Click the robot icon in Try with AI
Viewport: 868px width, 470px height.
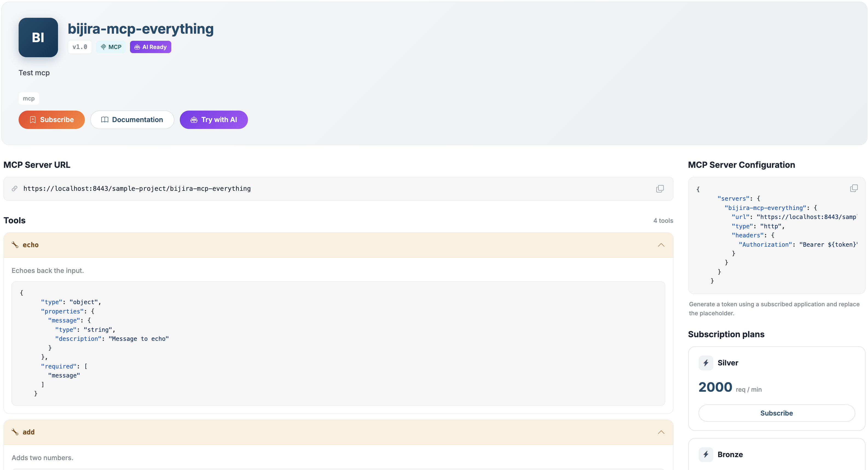pyautogui.click(x=194, y=120)
